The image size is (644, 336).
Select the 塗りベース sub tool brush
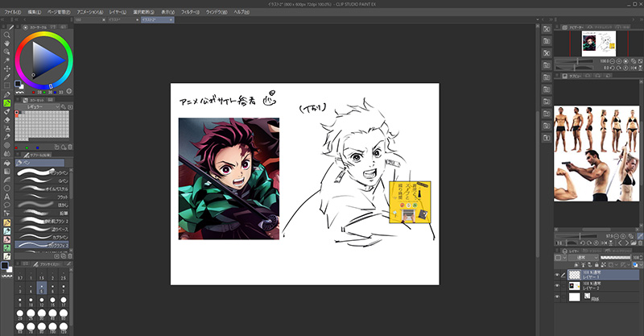point(43,229)
